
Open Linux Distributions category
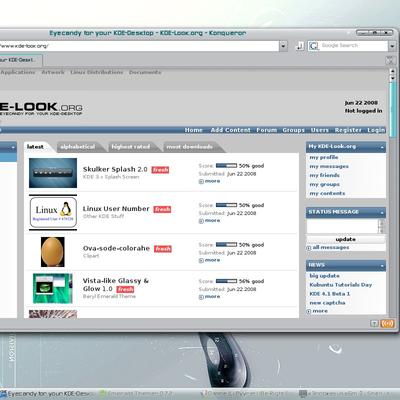(97, 72)
